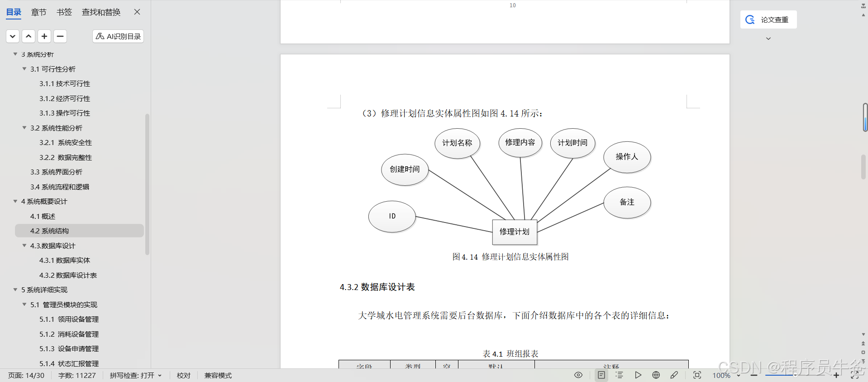Toggle the eye protection mode icon
868x382 pixels.
pyautogui.click(x=578, y=375)
